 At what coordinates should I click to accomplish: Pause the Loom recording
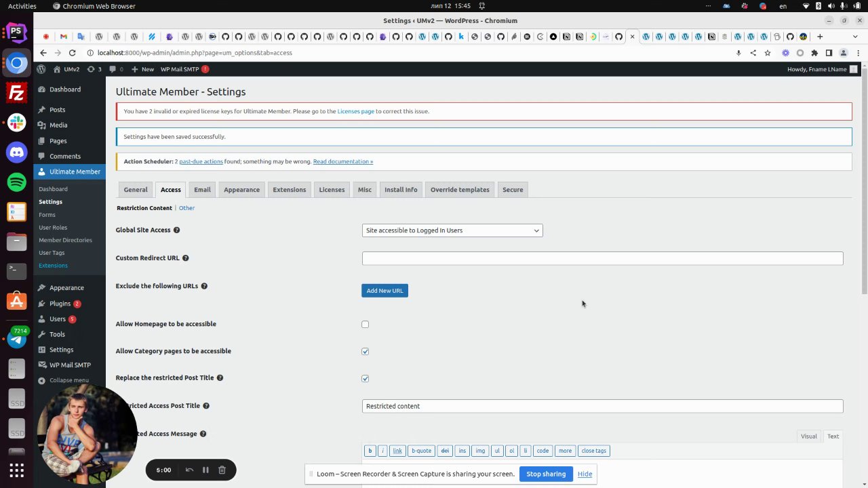(x=205, y=470)
